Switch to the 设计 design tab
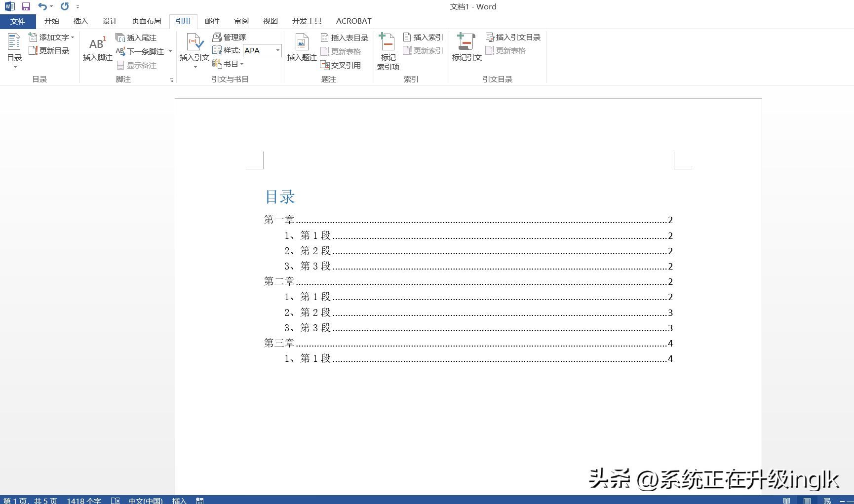 click(110, 21)
